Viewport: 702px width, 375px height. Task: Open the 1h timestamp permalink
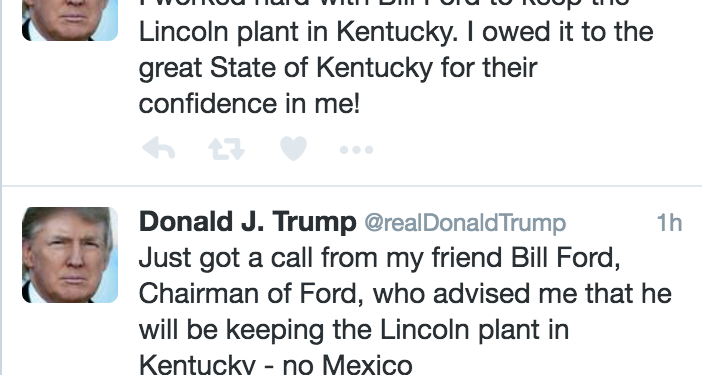pos(669,222)
